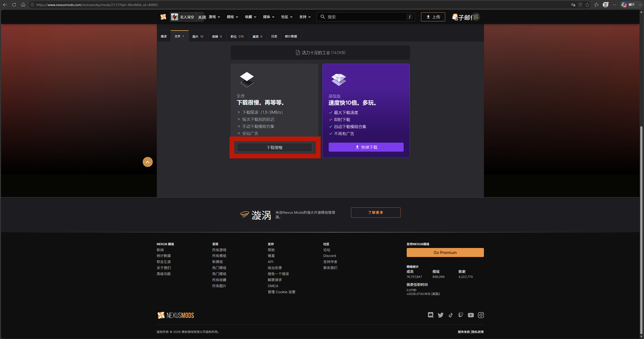Viewport: 644px width, 339px height.
Task: Open the 所有游戏 footer link
Action: point(219,250)
